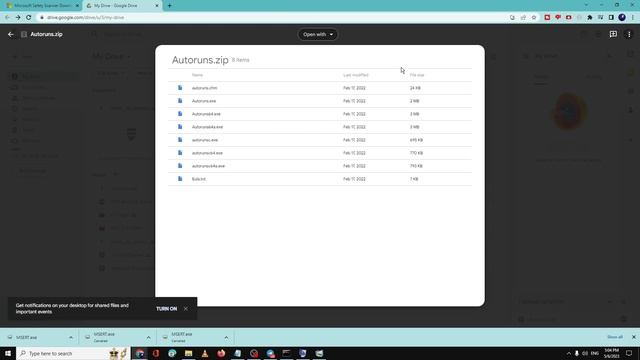Screen dimensions: 640x360
Task: Click file icon beside Autoruns64.exe
Action: pyautogui.click(x=180, y=114)
